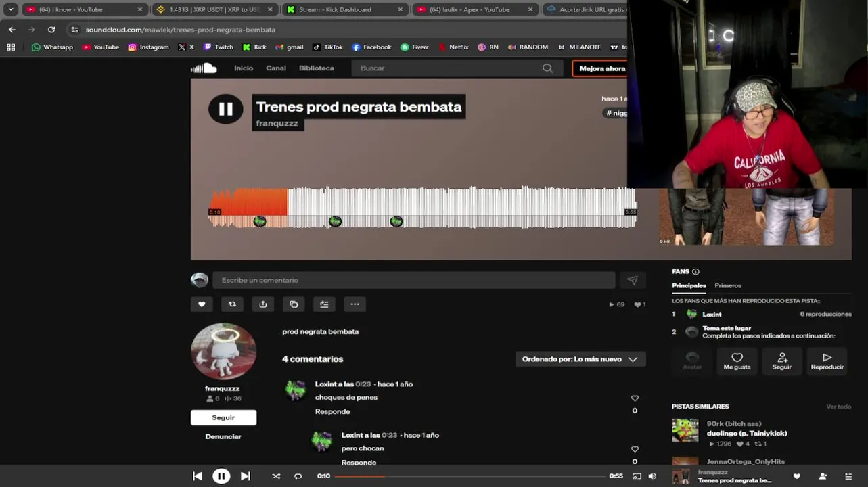Open the Whatsapp bookmark
This screenshot has height=487, width=868.
pos(52,47)
